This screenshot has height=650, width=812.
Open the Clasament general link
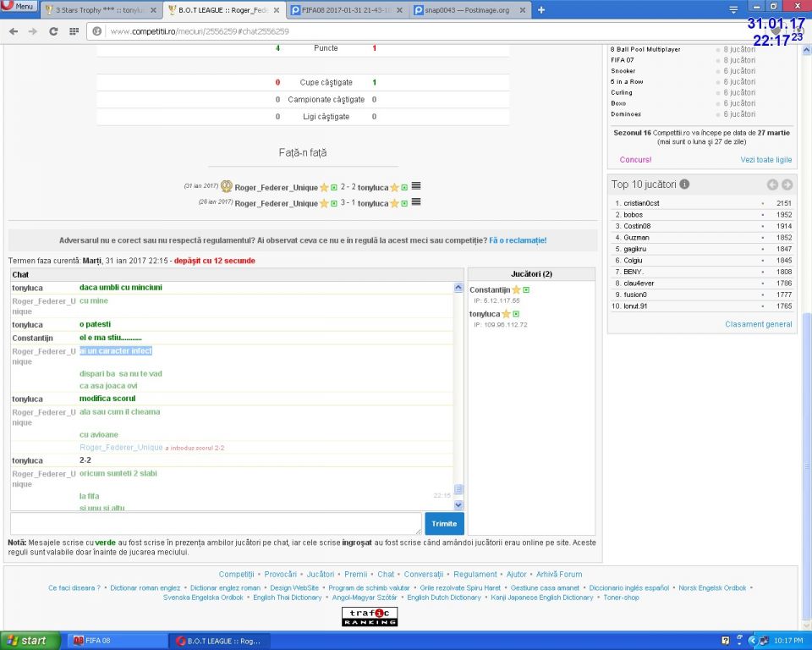pos(758,324)
